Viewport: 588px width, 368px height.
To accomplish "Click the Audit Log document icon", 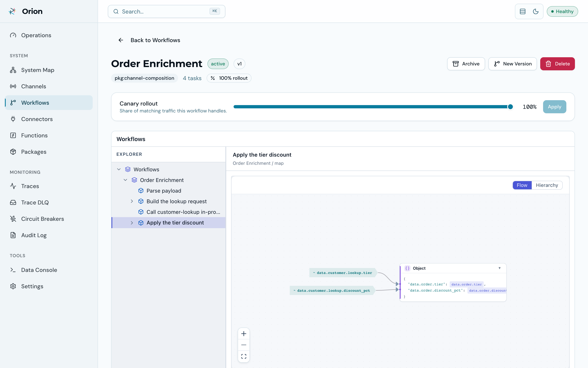I will [13, 235].
